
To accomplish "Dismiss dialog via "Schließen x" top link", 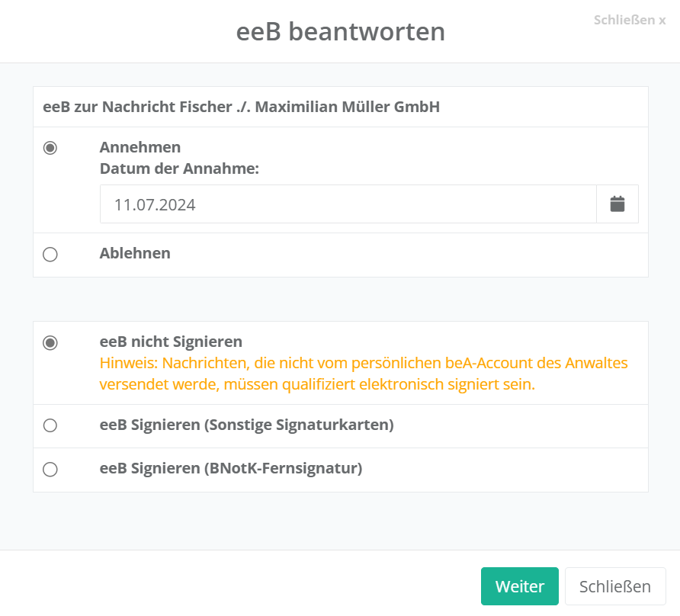I will click(629, 20).
